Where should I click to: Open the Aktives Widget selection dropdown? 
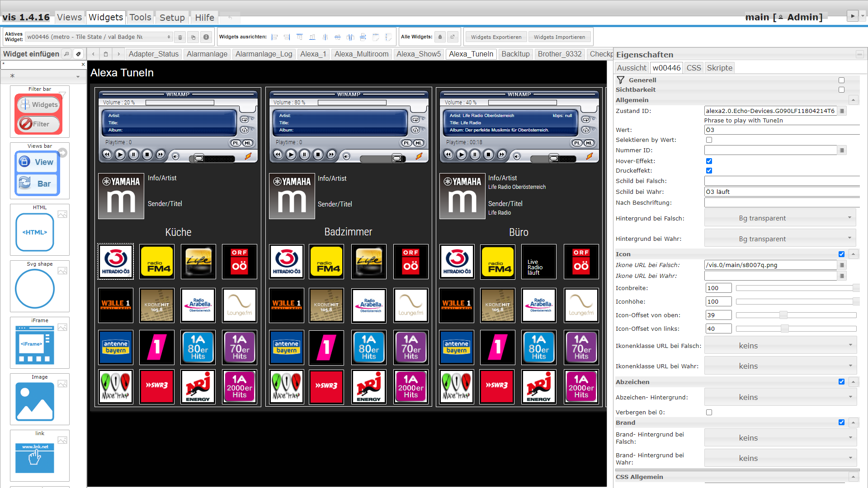click(99, 37)
